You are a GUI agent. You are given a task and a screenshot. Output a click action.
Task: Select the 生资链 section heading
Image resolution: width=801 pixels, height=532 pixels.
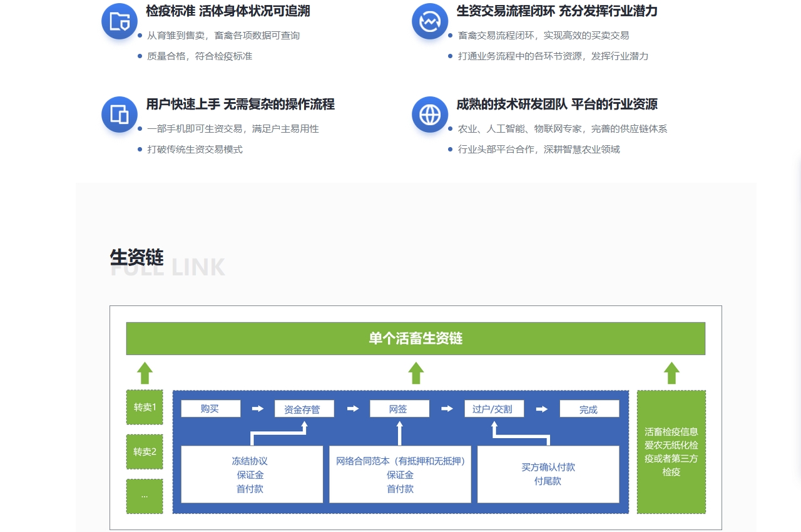[x=135, y=258]
